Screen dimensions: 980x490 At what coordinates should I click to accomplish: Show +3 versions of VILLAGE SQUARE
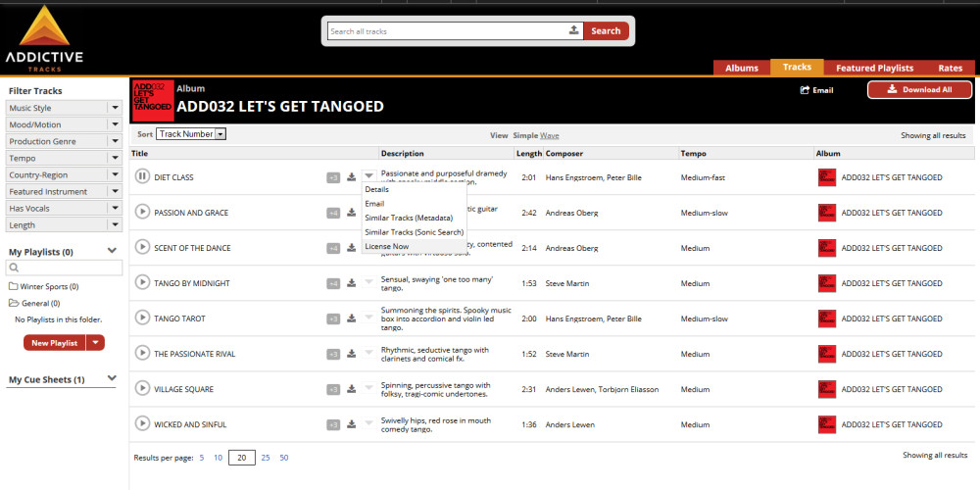pos(333,390)
